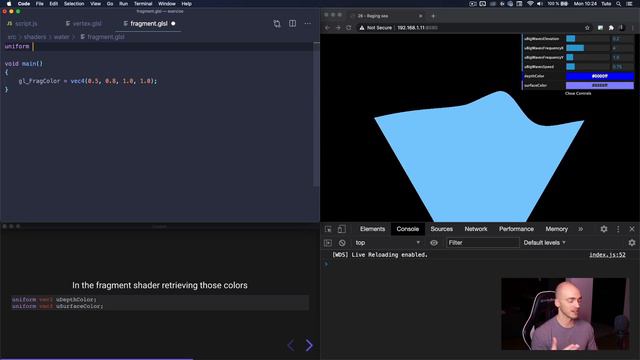Click the unsaved dot on fragment.glsl tab
Image resolution: width=640 pixels, height=360 pixels.
coord(173,24)
